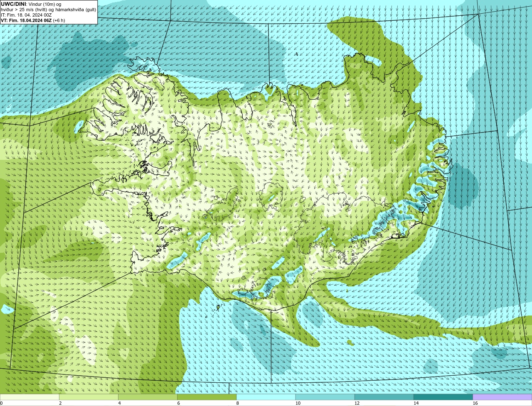Click the olive green 6–8 m/s legend swatch
Screen dimensions: 532x406
click(207, 397)
